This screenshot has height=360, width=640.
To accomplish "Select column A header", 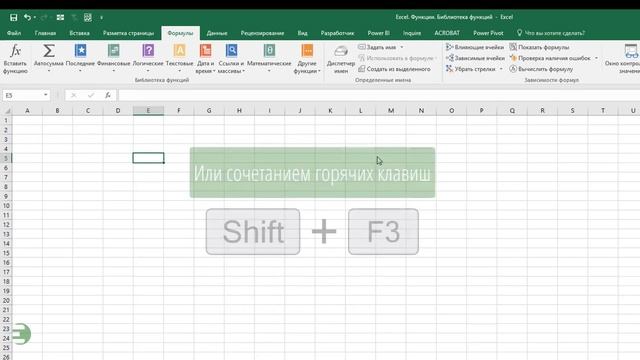I will coord(27,111).
